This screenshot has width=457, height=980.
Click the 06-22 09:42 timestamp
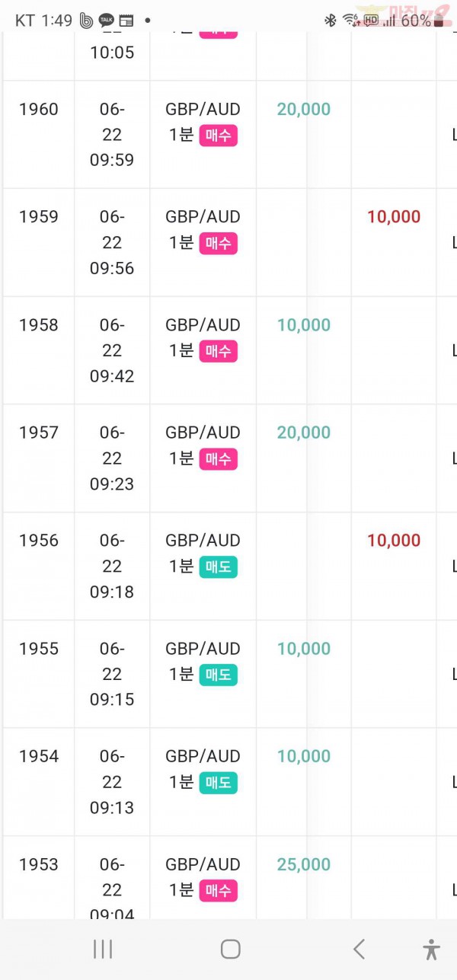pos(112,350)
